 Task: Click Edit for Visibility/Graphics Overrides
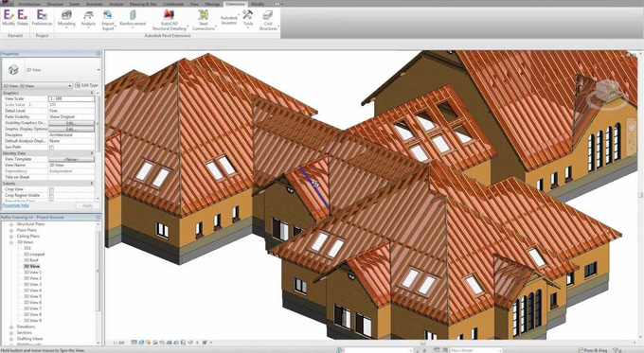[x=71, y=123]
